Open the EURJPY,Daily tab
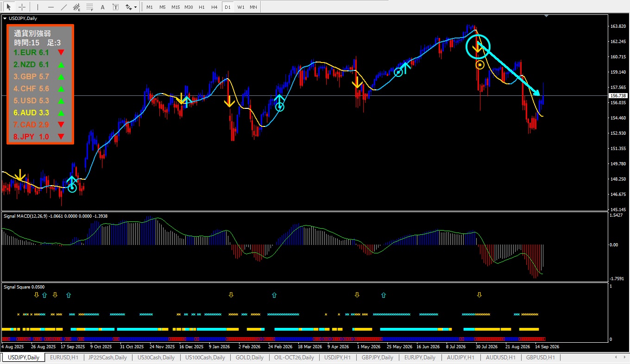Viewport: 630px width, 364px height. coord(420,358)
